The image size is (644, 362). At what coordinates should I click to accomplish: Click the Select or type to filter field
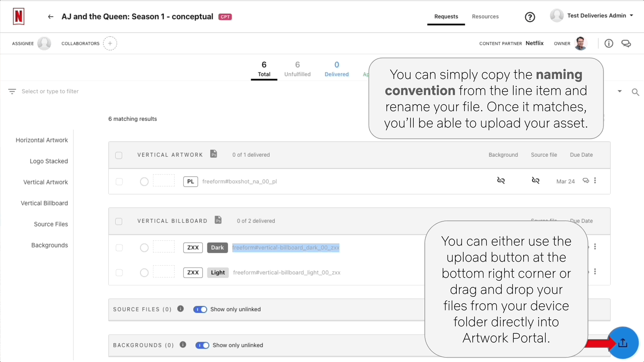pyautogui.click(x=50, y=91)
